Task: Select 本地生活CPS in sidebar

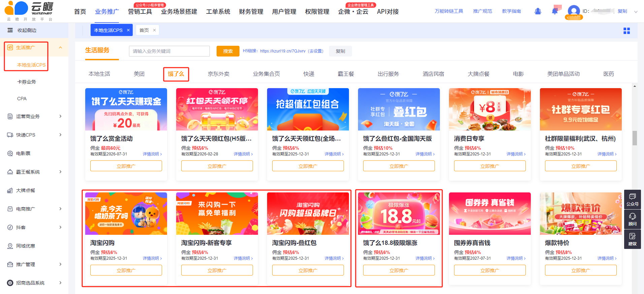Action: pos(31,65)
